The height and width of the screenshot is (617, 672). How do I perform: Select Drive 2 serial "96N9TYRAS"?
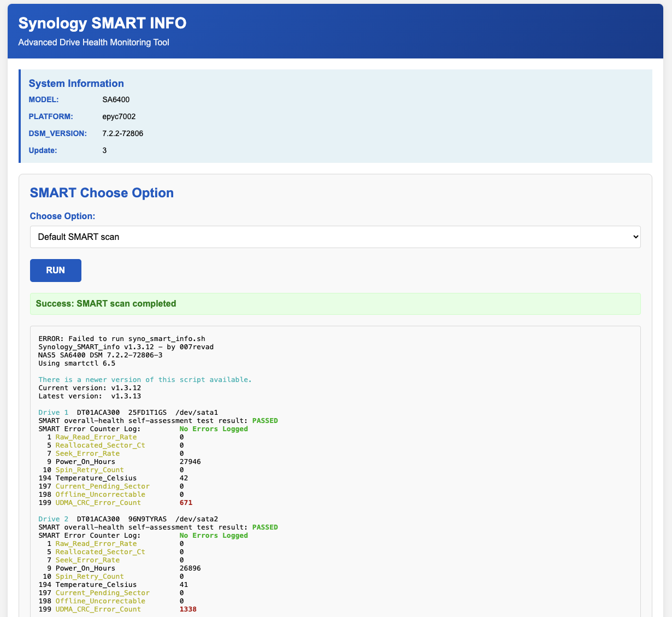[148, 519]
